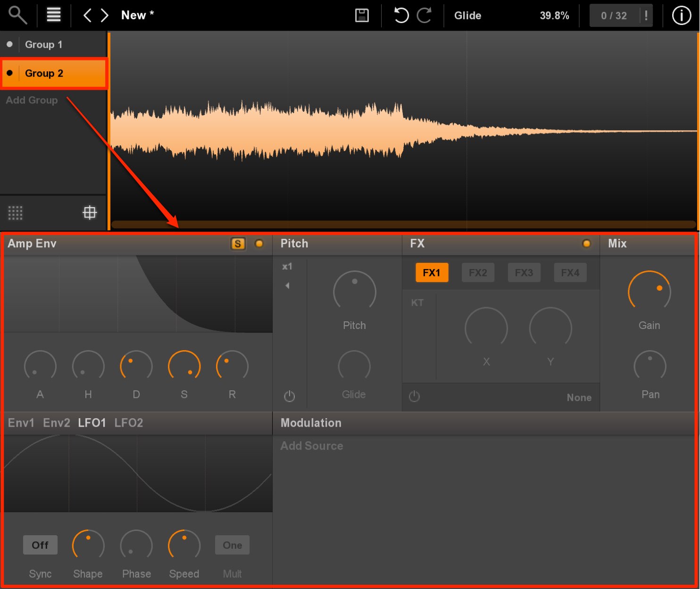Redo the last change
Image resolution: width=700 pixels, height=589 pixels.
coord(424,15)
